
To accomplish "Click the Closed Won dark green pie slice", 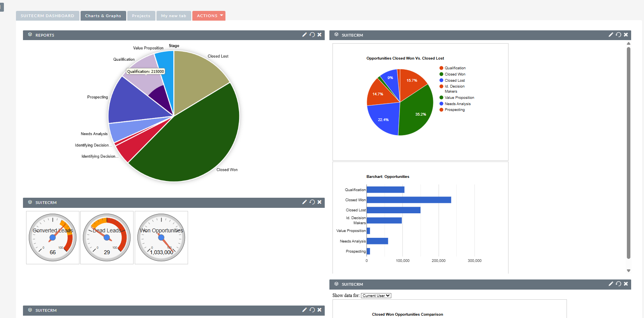I will tap(195, 144).
